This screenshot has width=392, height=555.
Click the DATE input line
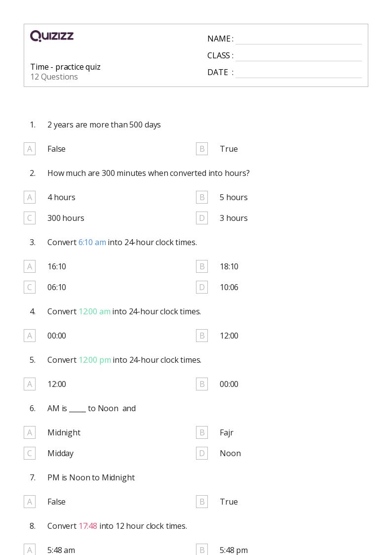299,73
